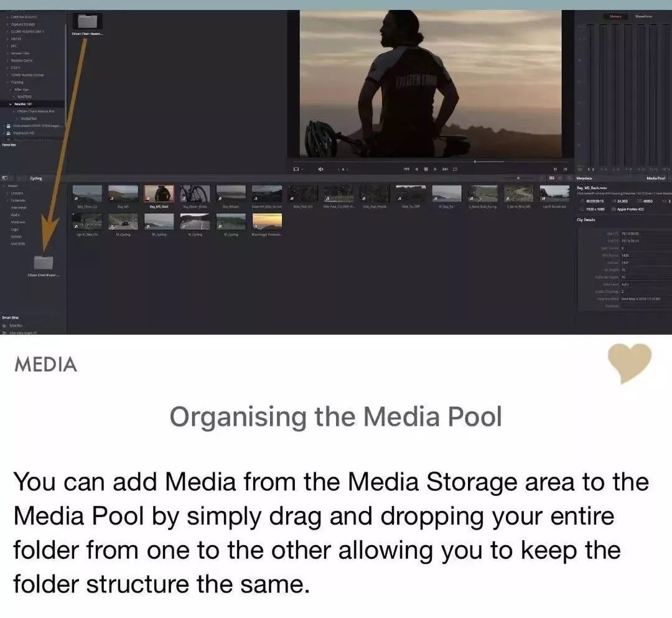
Task: Click the play reverse button
Action: [x=416, y=169]
